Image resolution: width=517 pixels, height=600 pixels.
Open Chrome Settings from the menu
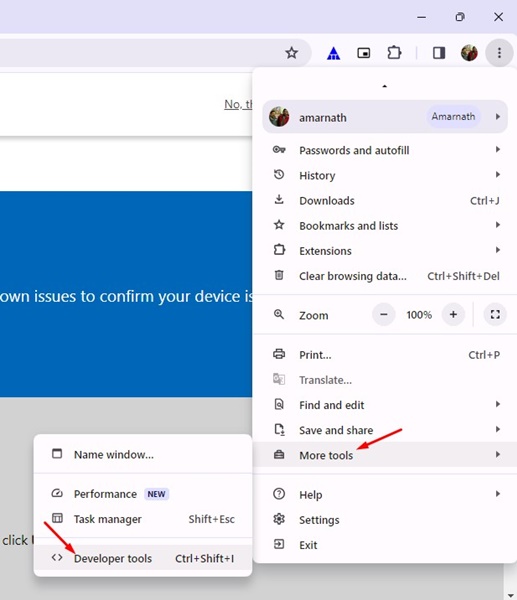(385, 520)
